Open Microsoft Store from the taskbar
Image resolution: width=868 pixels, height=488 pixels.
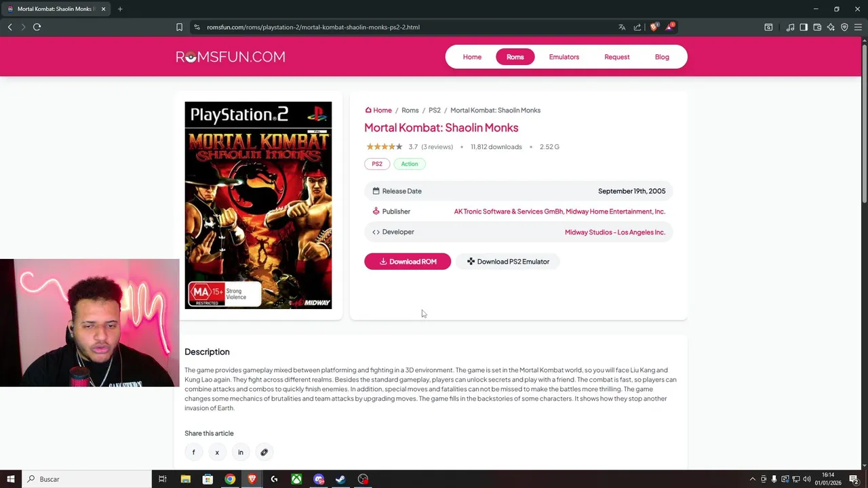point(208,479)
